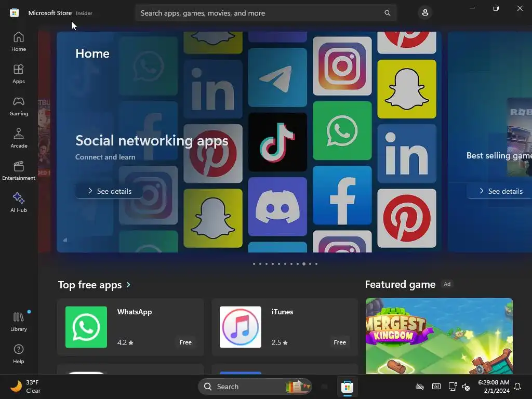Navigate to Entertainment section

point(19,170)
